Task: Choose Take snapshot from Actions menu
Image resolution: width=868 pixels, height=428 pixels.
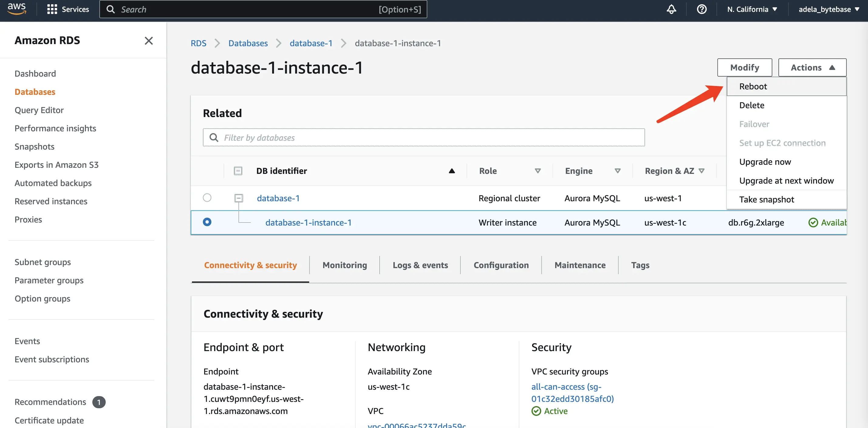Action: (x=787, y=200)
